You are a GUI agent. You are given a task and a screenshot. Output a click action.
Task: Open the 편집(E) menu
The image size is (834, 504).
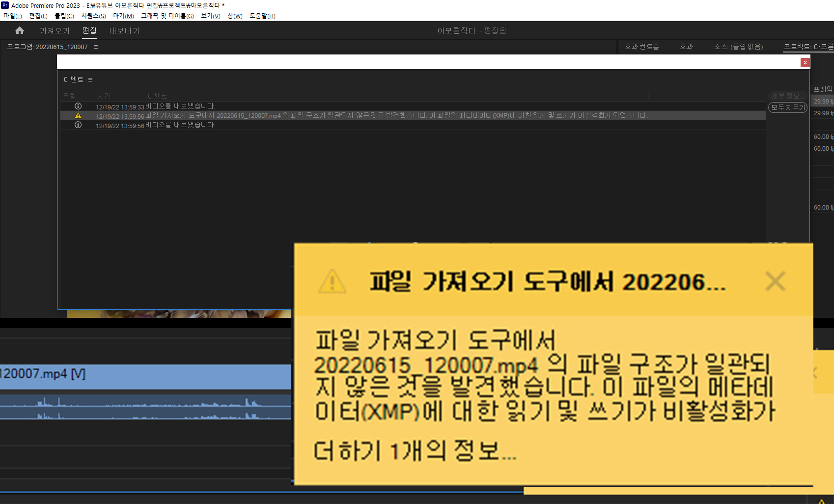click(x=38, y=16)
